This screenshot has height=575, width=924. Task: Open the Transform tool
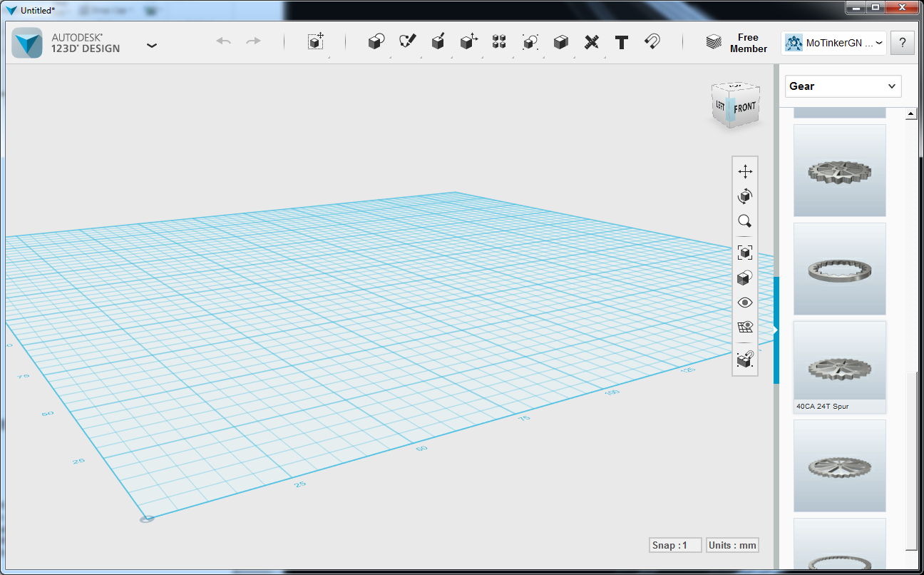coord(316,41)
